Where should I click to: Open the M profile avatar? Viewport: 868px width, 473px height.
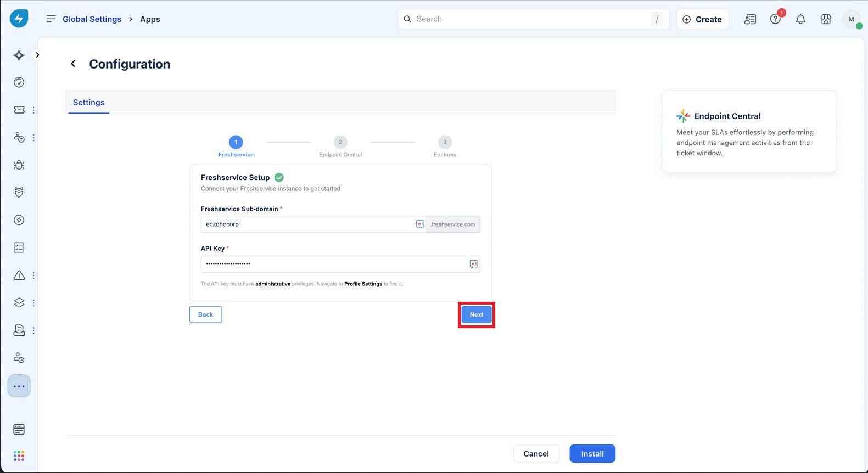[x=852, y=19]
